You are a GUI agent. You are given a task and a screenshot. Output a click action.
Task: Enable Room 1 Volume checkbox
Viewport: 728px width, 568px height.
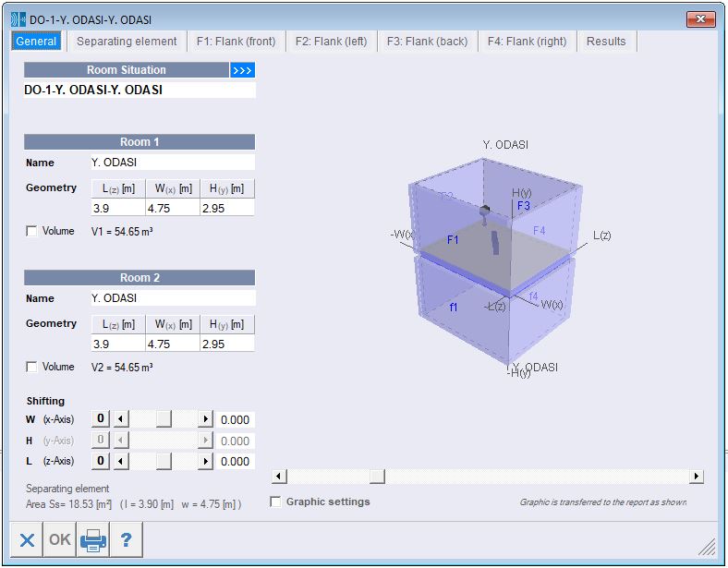(x=31, y=231)
